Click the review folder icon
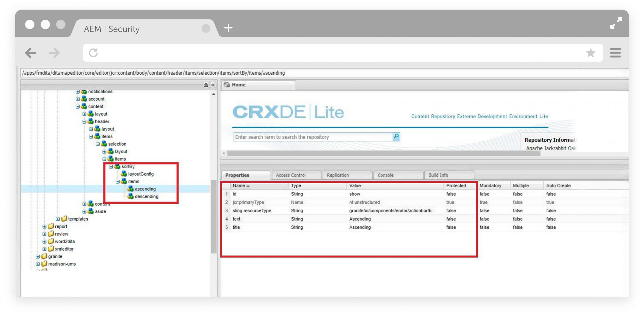Viewport: 644px width, 315px height. [51, 233]
